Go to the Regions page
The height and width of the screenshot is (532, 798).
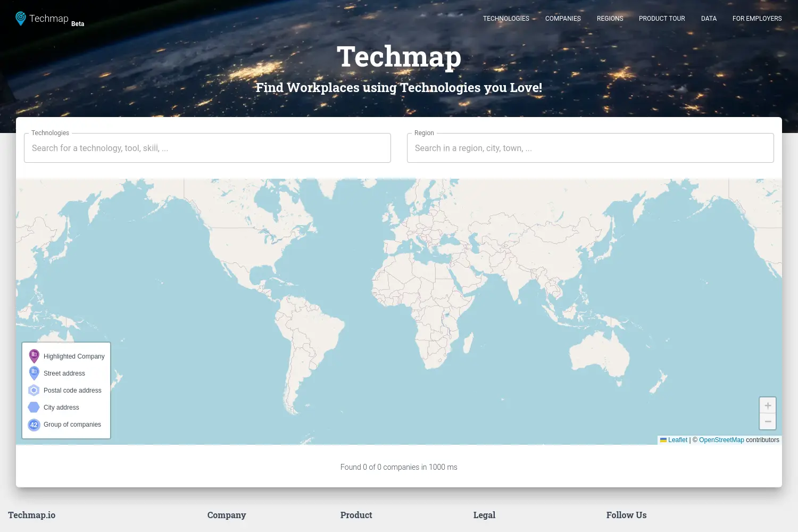(x=610, y=19)
